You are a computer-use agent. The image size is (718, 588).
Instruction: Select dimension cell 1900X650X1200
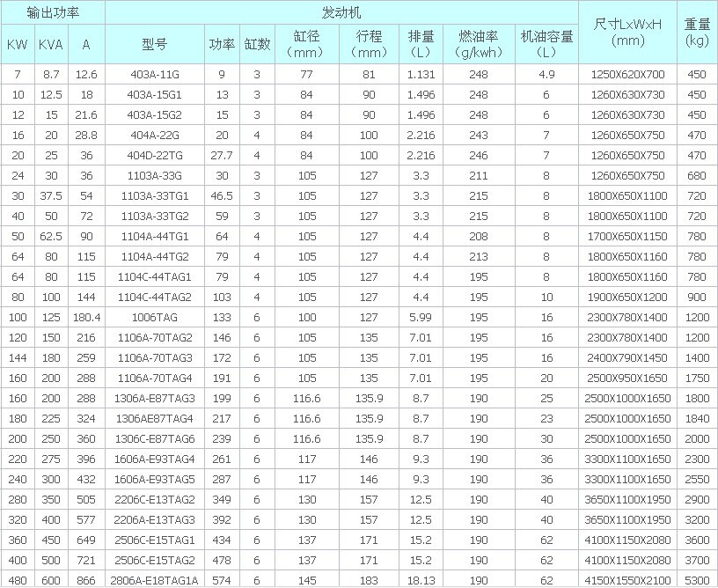click(x=627, y=297)
